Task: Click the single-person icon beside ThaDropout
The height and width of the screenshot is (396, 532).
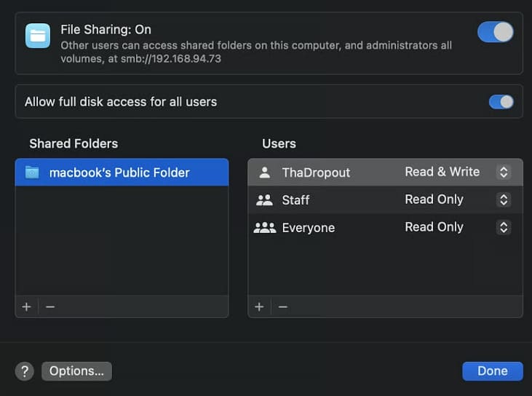Action: [265, 173]
